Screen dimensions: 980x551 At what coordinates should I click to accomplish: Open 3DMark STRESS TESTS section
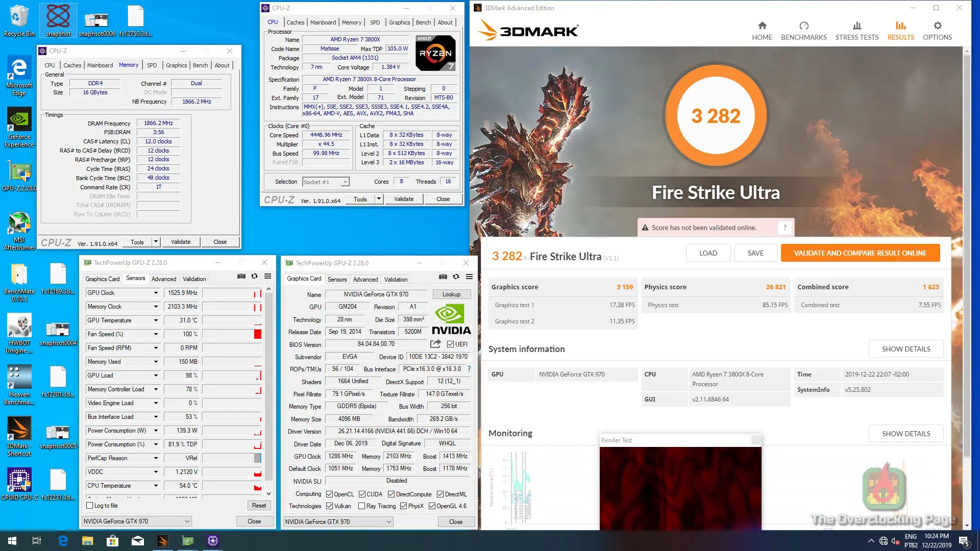tap(856, 31)
